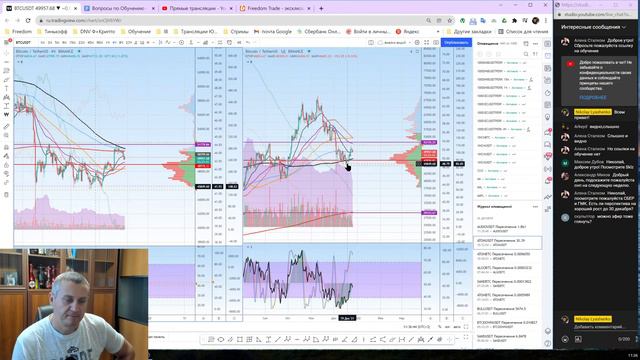Search alerts with the magnifier icon
Image resolution: width=640 pixels, height=360 pixels.
pos(526,54)
